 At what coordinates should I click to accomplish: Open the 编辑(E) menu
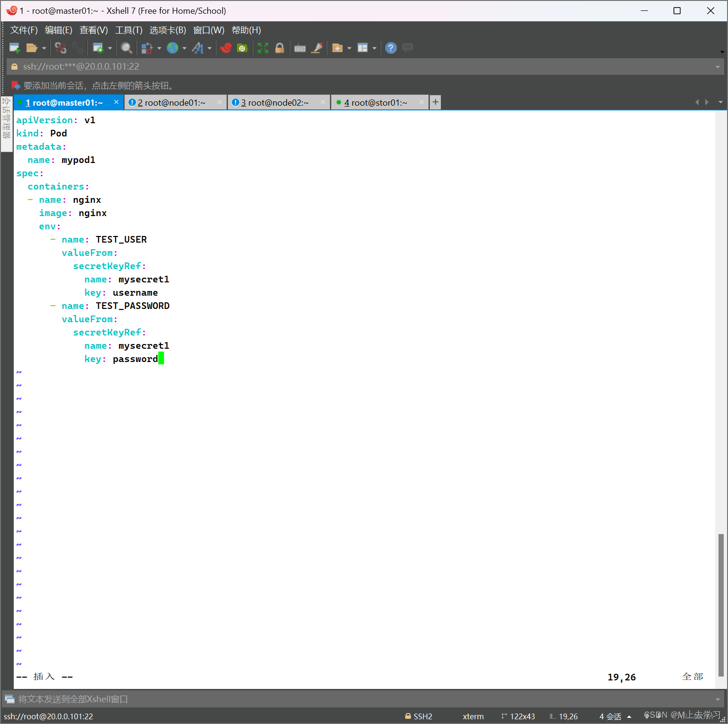point(59,30)
